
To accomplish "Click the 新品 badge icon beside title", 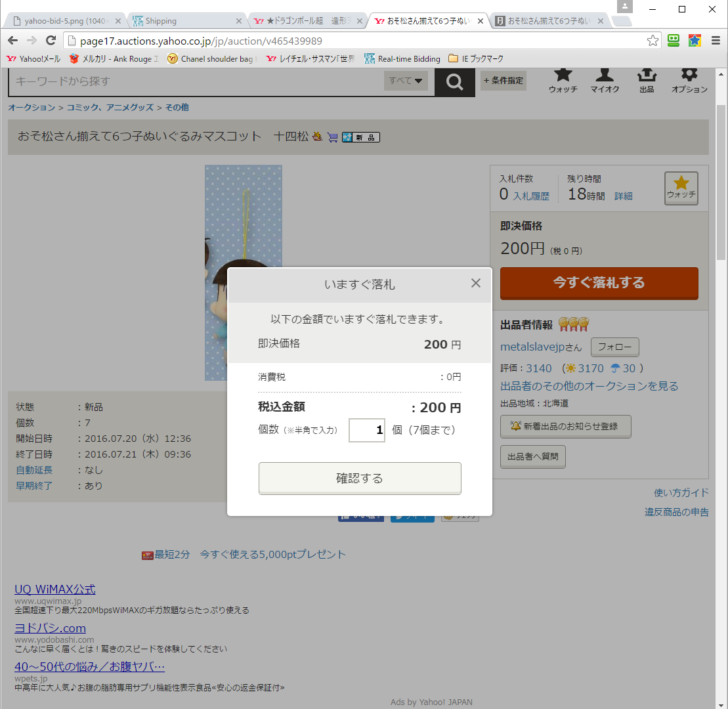I will coord(361,137).
